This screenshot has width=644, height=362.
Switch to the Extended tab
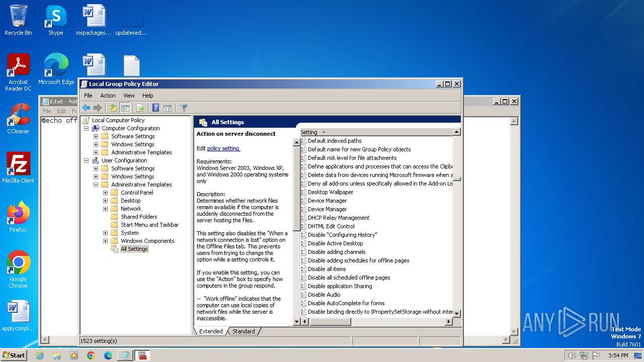tap(211, 331)
